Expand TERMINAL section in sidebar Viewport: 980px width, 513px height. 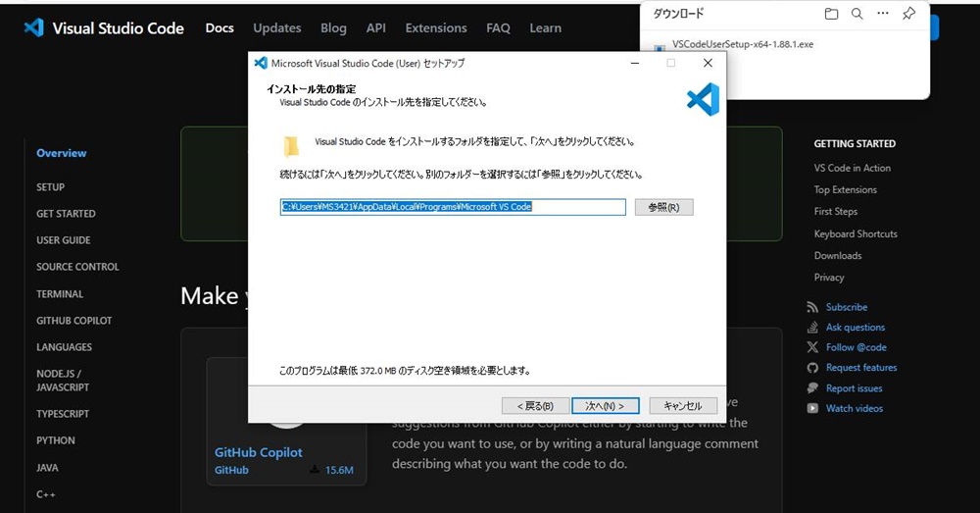pos(60,294)
